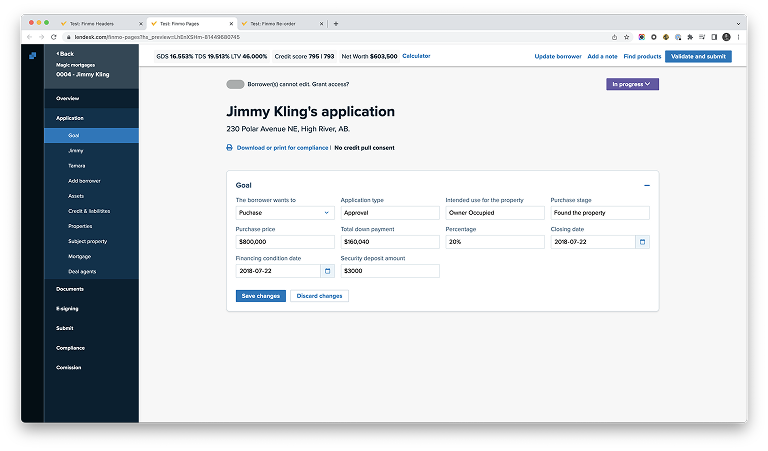Screen dimensions: 768x451
Task: Select the Test: Finmo Pages tab
Action: [x=192, y=24]
